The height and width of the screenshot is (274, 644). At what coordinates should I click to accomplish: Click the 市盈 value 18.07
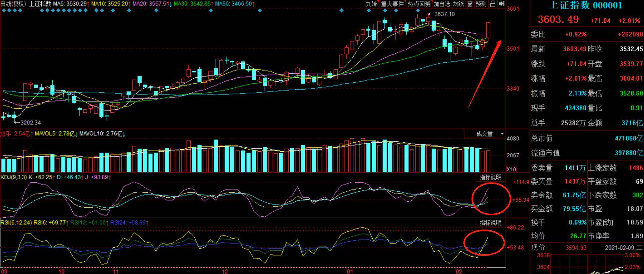(x=635, y=209)
